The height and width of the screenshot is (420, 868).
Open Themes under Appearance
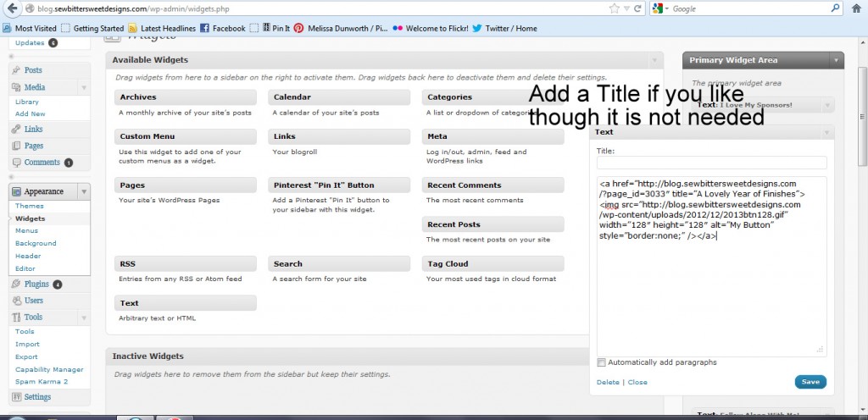29,206
